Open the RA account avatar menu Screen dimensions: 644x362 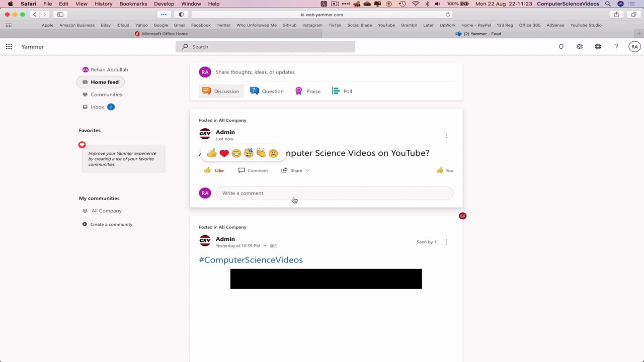pyautogui.click(x=634, y=47)
